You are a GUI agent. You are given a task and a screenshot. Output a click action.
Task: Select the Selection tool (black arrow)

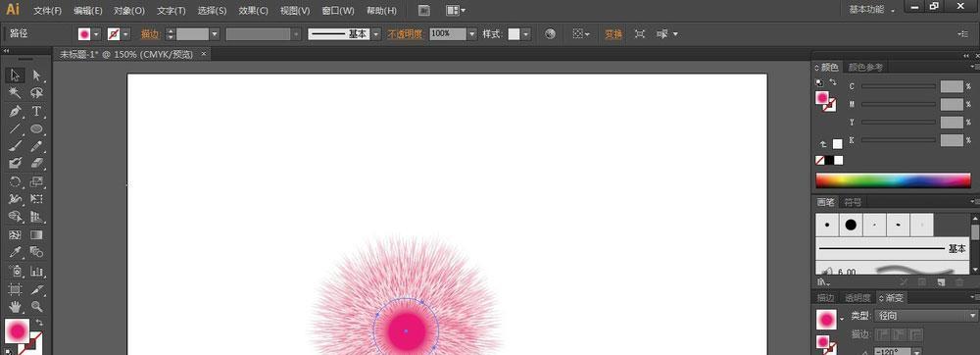16,76
